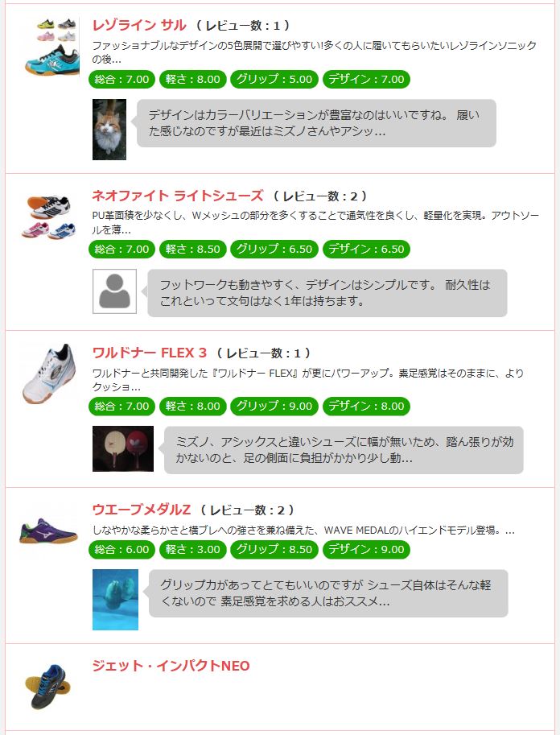Click the white ワルドナー FLEX 3 shoe image
560x735 pixels.
coord(49,374)
